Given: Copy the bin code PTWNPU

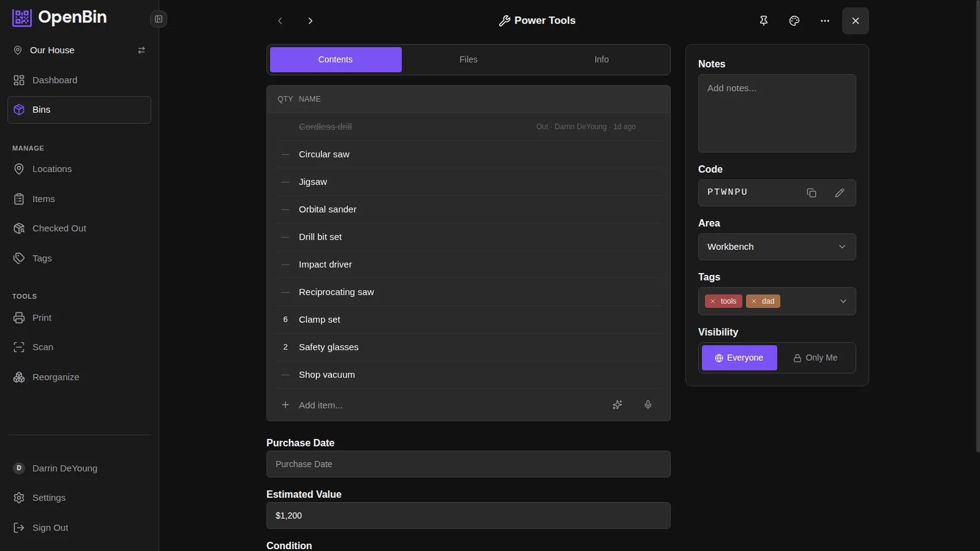Looking at the screenshot, I should (x=812, y=193).
